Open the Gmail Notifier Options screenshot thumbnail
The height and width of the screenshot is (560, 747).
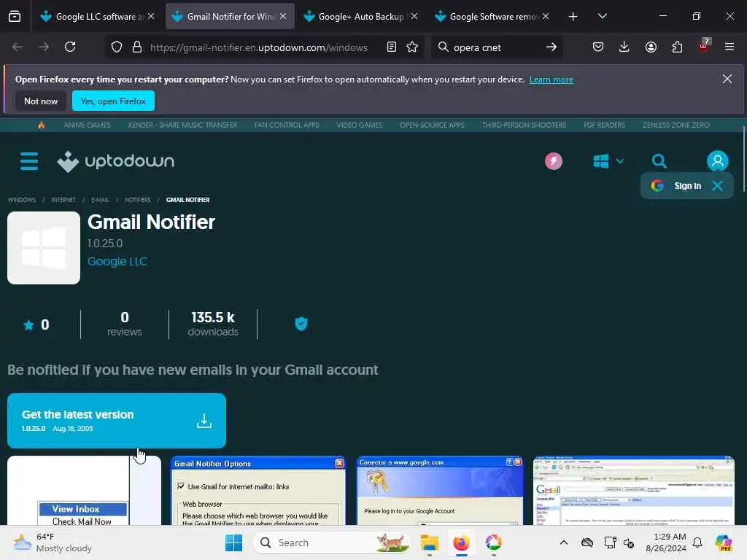pyautogui.click(x=258, y=491)
